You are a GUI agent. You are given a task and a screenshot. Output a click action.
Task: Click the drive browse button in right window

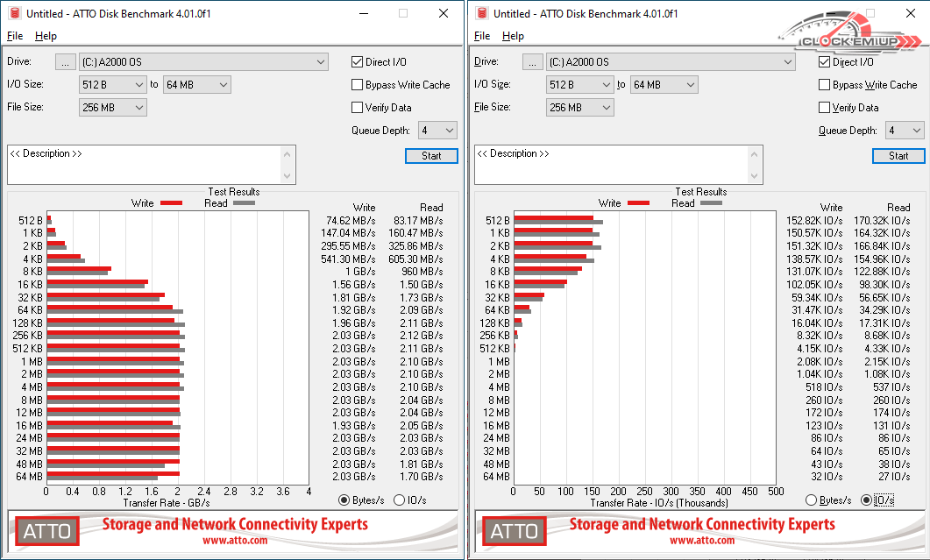(x=533, y=62)
